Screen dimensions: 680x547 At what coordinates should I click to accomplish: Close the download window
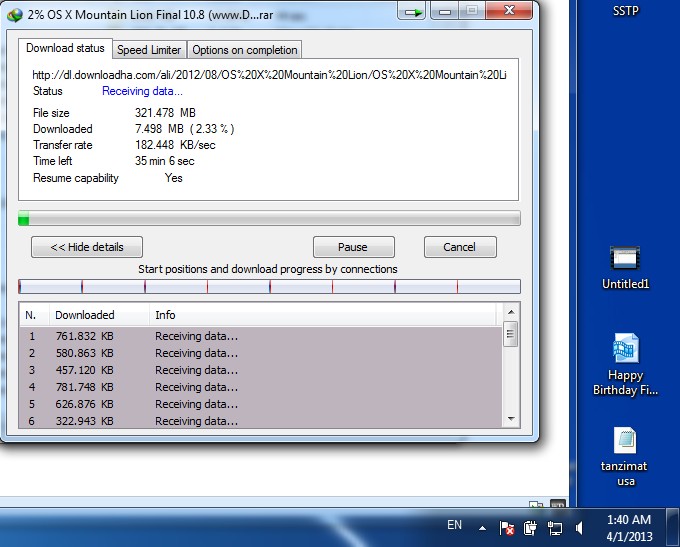[x=510, y=10]
